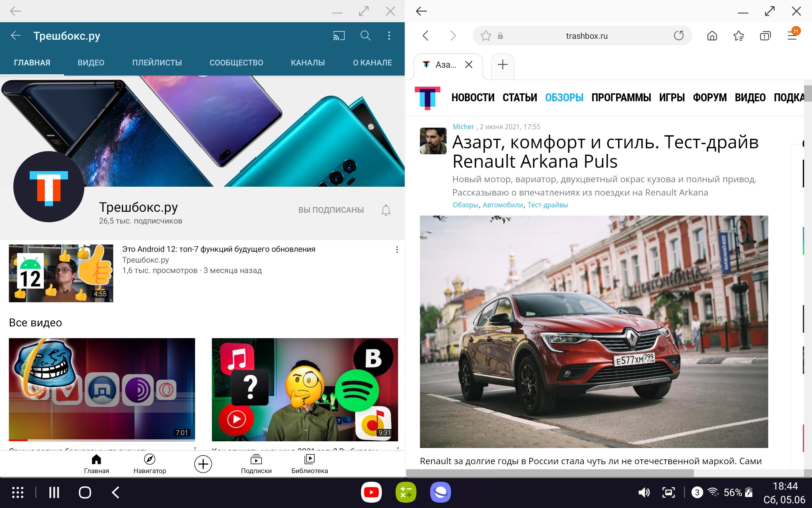Open Renault Arkana article photo
This screenshot has height=508, width=812.
coord(593,331)
